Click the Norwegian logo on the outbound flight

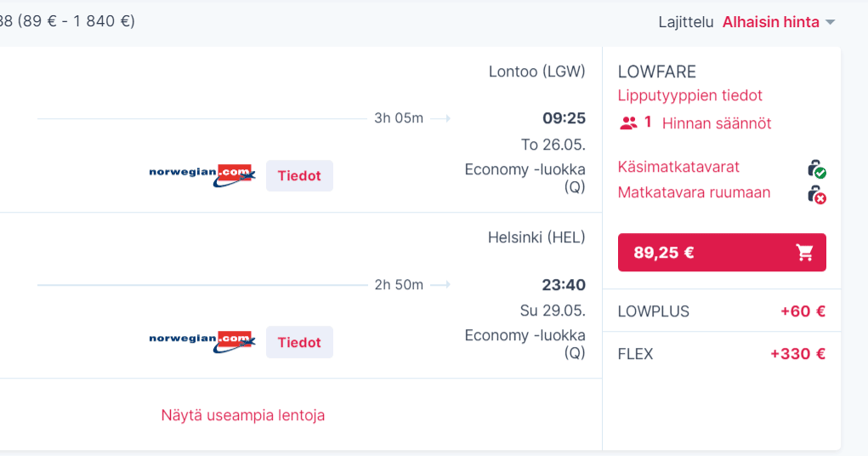tap(202, 175)
